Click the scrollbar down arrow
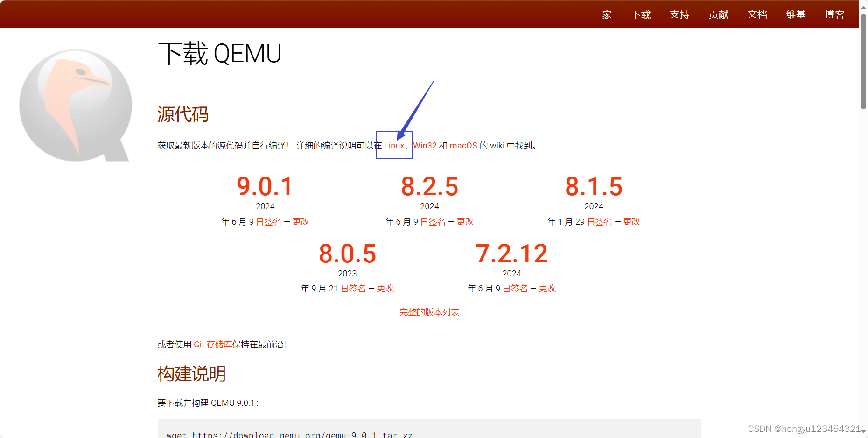Image resolution: width=868 pixels, height=438 pixels. [863, 431]
